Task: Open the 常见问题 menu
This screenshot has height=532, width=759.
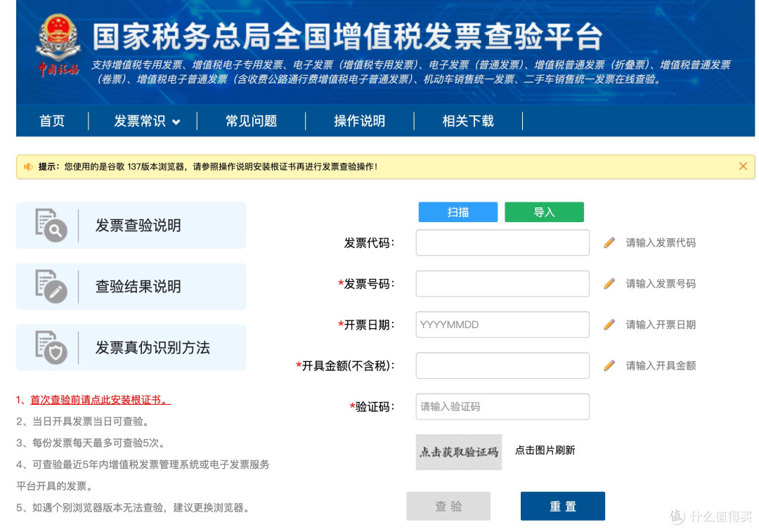Action: (x=251, y=121)
